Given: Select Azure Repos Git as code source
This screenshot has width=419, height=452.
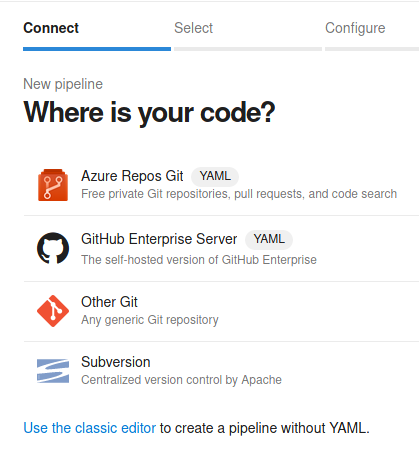Looking at the screenshot, I should (221, 184).
